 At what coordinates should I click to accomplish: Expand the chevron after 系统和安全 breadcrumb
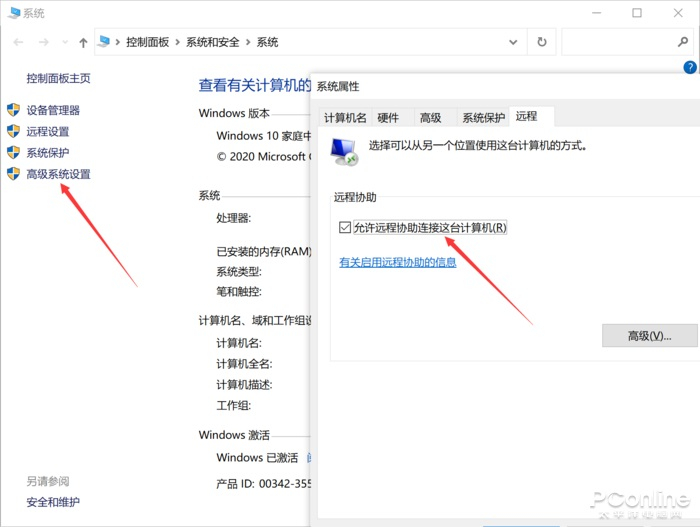[x=248, y=42]
